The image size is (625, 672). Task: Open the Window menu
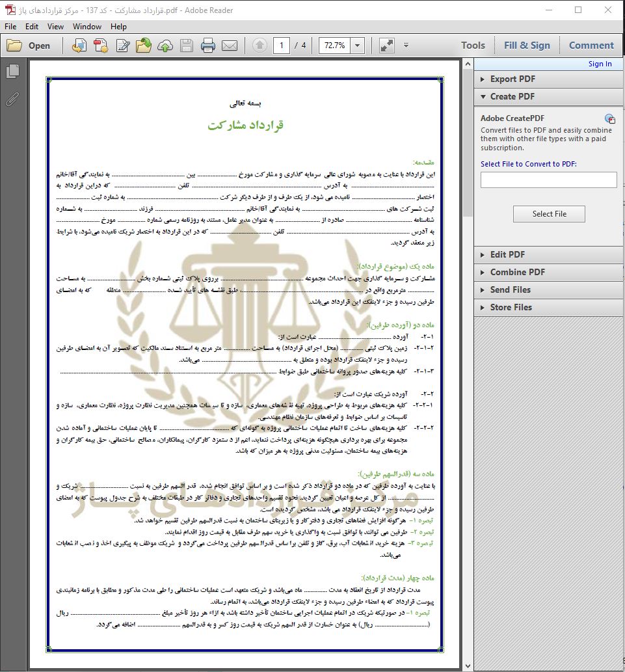pos(87,27)
